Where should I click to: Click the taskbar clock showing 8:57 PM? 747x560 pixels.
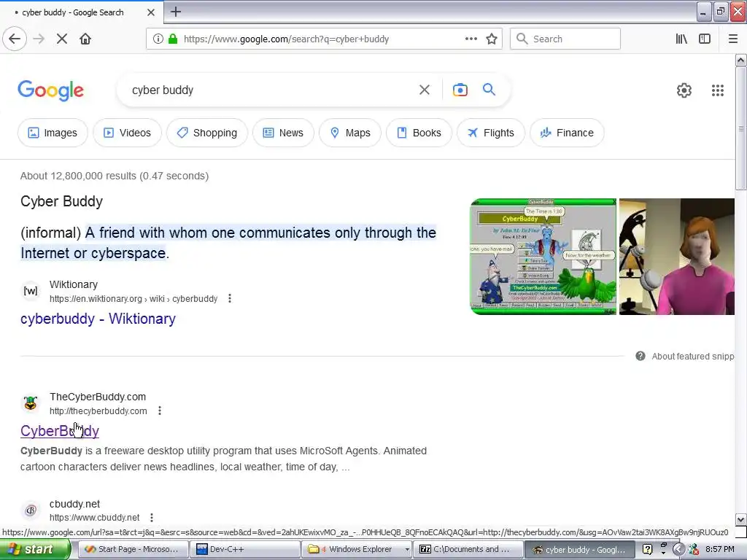[720, 550]
